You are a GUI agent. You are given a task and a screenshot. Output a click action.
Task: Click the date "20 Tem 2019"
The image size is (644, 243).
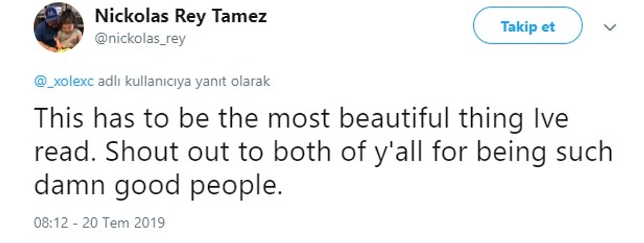click(x=124, y=222)
